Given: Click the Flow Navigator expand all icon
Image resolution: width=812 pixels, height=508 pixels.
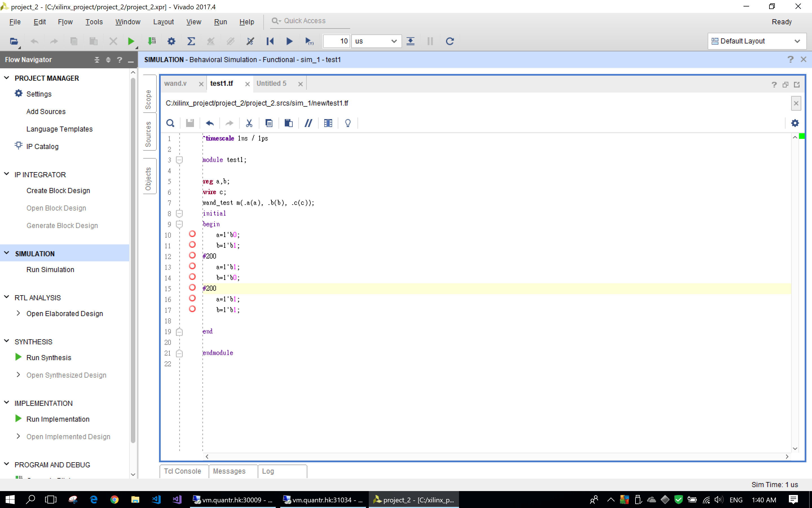Looking at the screenshot, I should pyautogui.click(x=108, y=60).
